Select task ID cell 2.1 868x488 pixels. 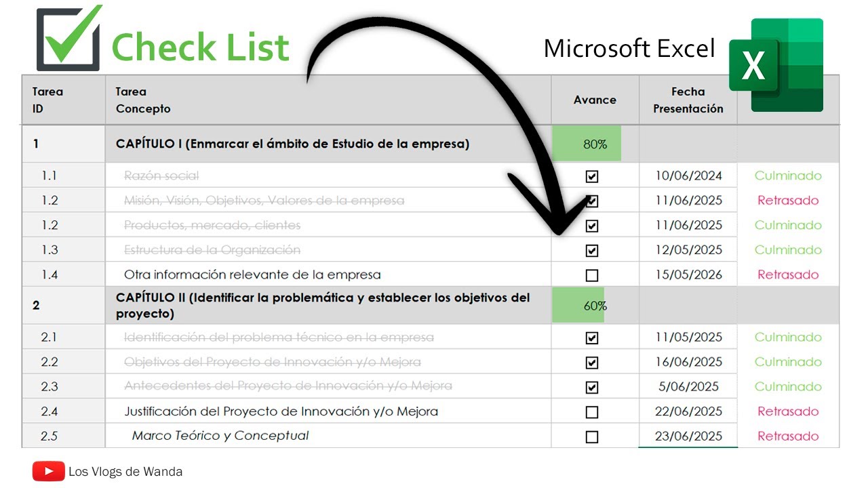(x=63, y=337)
